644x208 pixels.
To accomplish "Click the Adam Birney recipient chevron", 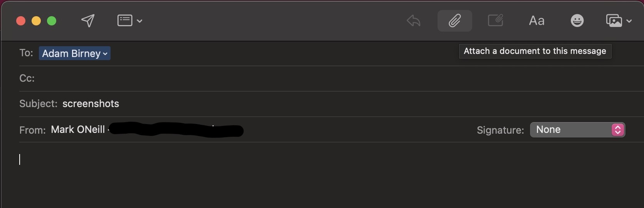I will tap(105, 54).
